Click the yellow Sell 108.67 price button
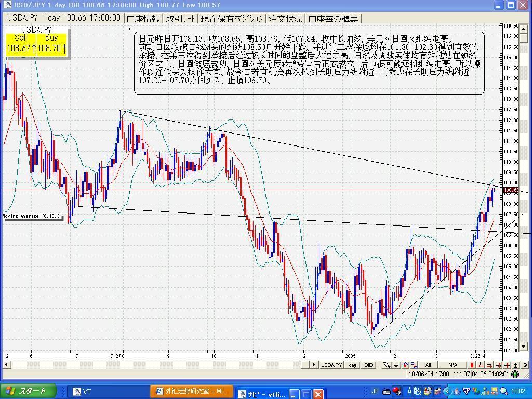 point(21,44)
